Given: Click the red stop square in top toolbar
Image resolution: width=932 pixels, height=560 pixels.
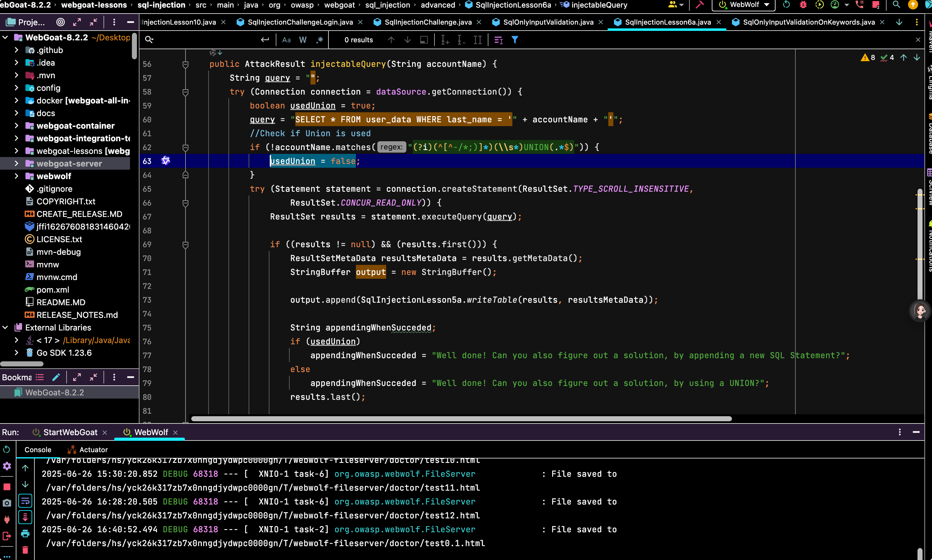Looking at the screenshot, I should pyautogui.click(x=876, y=5).
